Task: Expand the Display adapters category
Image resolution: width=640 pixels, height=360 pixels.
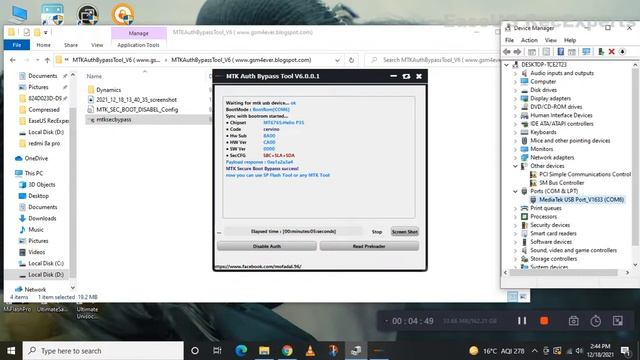Action: (515, 98)
